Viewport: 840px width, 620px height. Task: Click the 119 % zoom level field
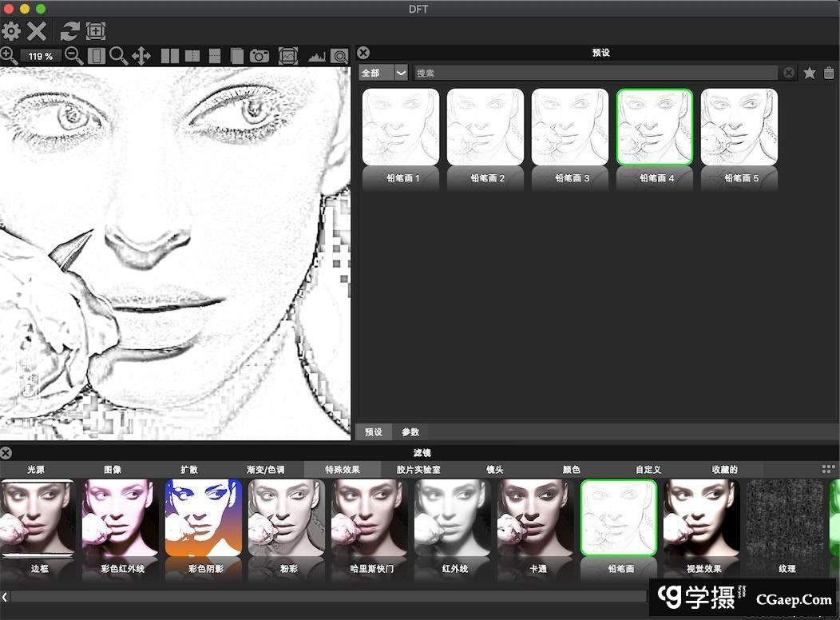(x=41, y=56)
